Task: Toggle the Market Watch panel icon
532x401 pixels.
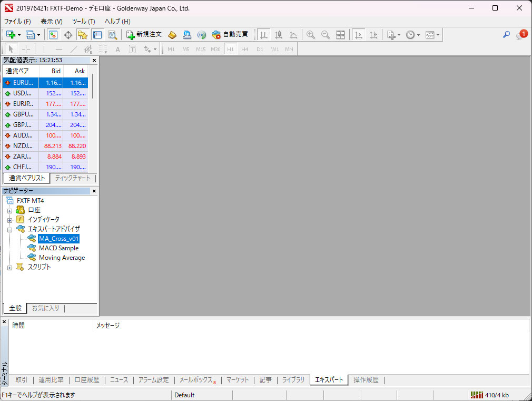Action: pos(53,35)
